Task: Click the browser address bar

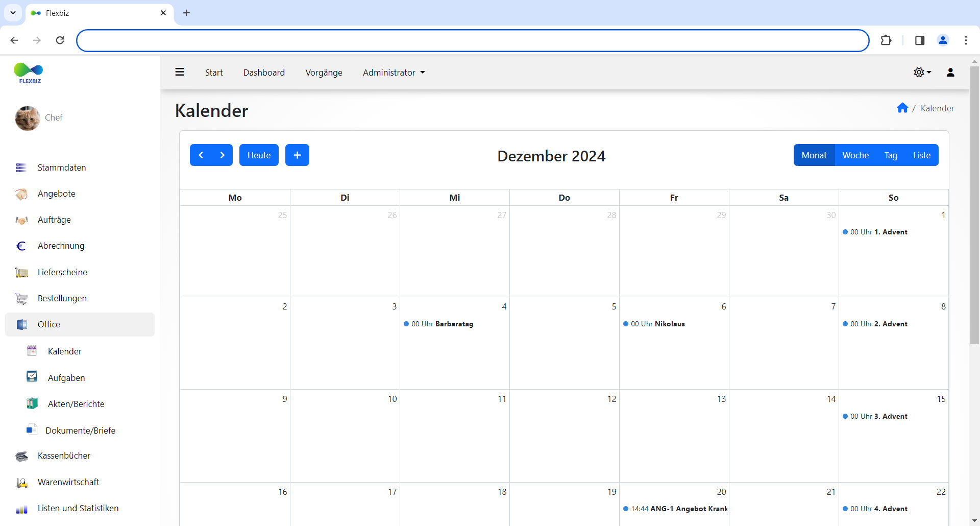Action: (x=473, y=40)
